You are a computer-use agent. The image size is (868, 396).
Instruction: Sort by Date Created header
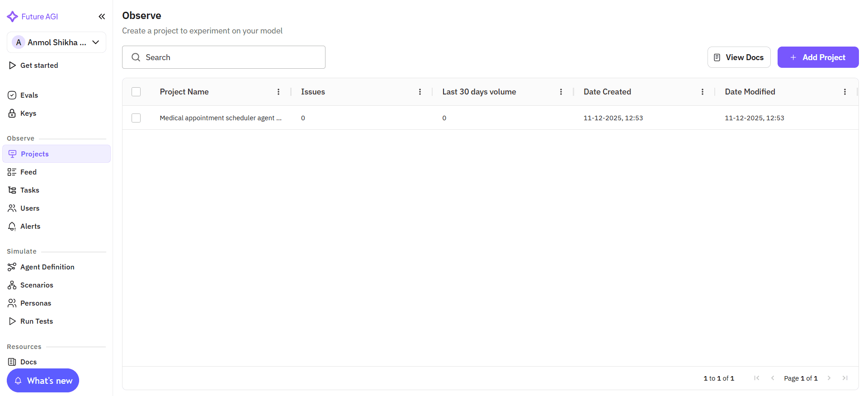pyautogui.click(x=607, y=92)
